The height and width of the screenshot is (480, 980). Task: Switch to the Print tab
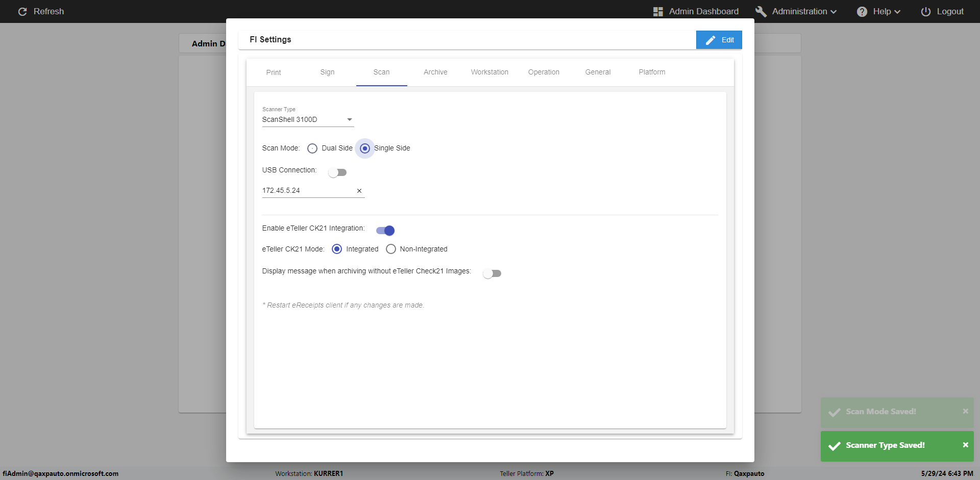coord(274,72)
